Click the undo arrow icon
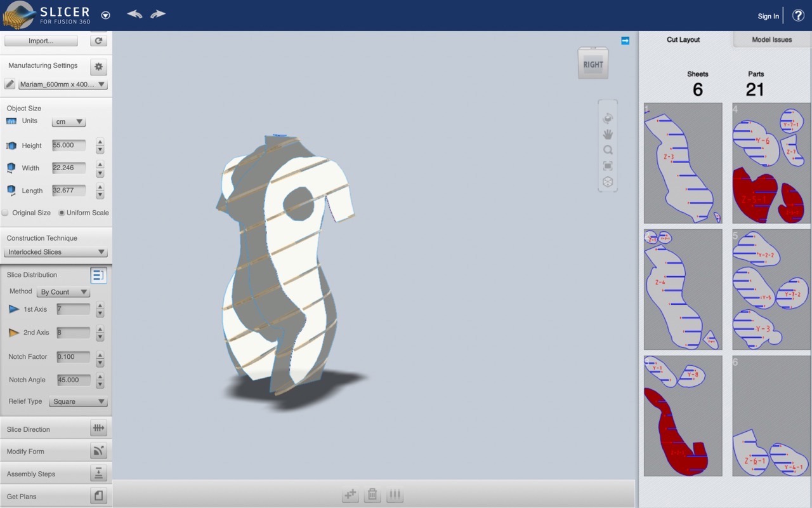Viewport: 812px width, 508px height. click(x=134, y=14)
